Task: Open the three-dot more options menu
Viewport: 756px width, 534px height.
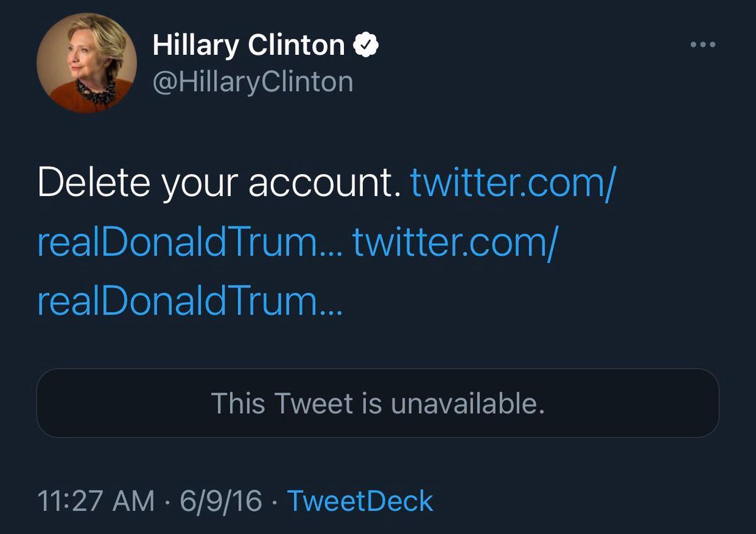Action: tap(702, 44)
